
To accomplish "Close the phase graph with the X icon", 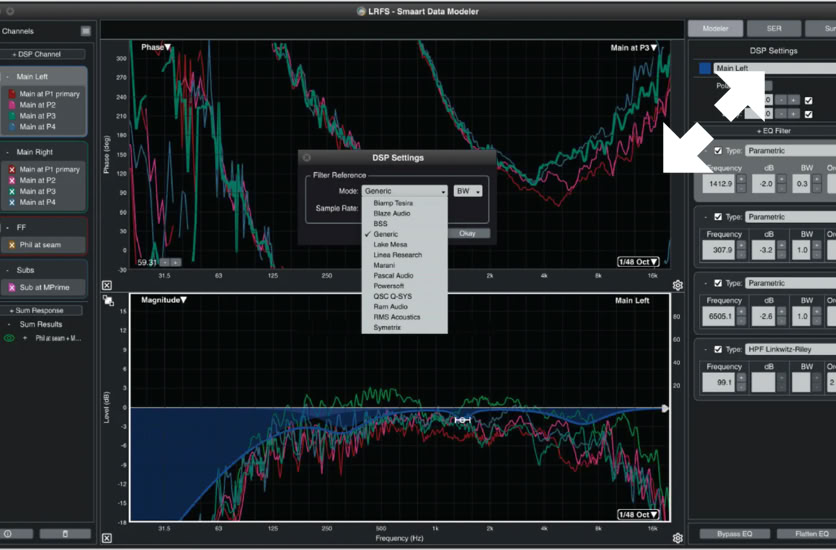I will click(107, 285).
